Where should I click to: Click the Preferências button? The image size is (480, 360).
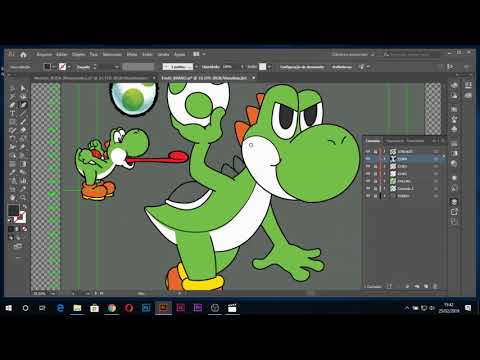[x=342, y=67]
